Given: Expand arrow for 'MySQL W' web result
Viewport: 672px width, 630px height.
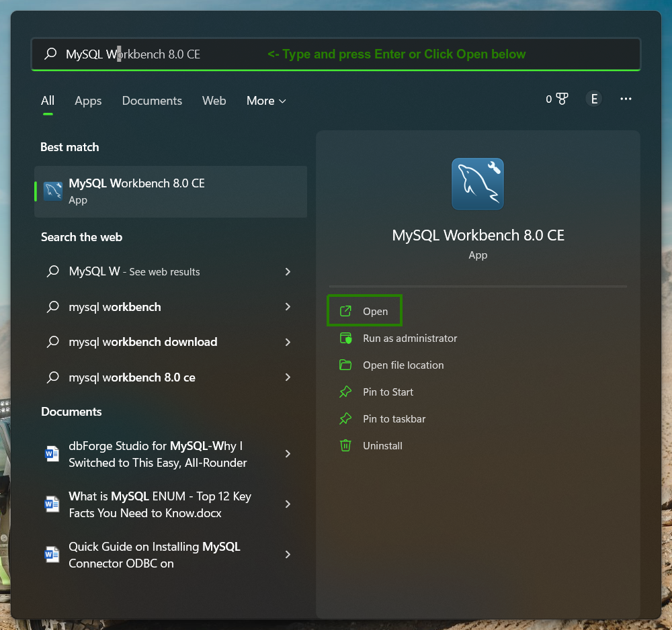Looking at the screenshot, I should point(288,271).
